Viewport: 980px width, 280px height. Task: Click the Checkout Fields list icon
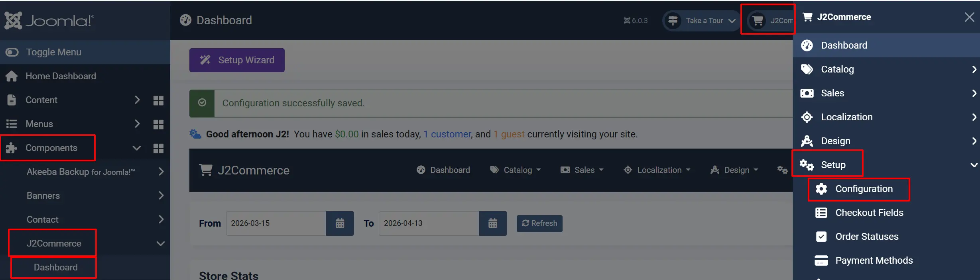click(821, 213)
